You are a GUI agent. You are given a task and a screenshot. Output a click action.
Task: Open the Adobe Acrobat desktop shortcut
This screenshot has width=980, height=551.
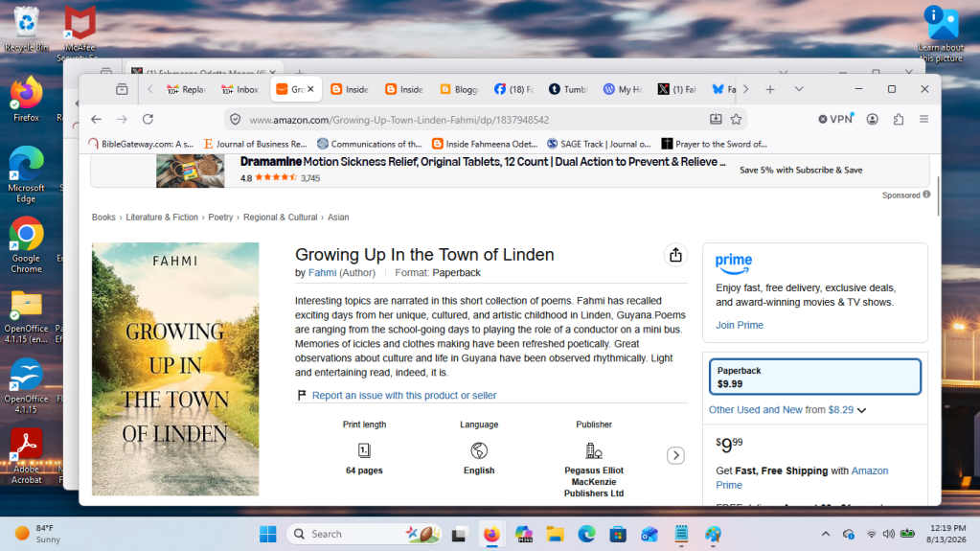[x=26, y=456]
